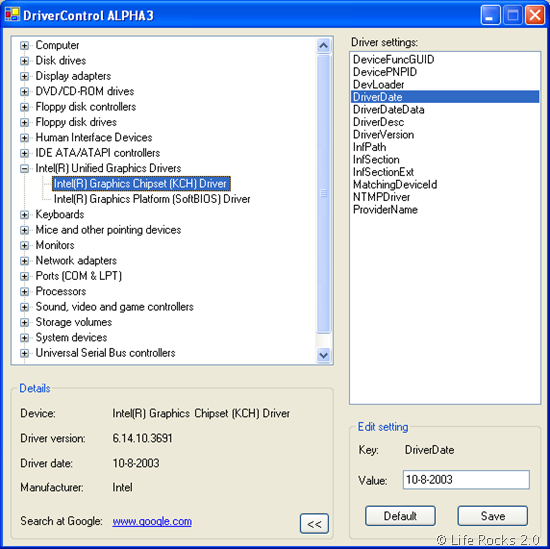Select the DriverDate setting
The width and height of the screenshot is (550, 549).
pos(445,97)
